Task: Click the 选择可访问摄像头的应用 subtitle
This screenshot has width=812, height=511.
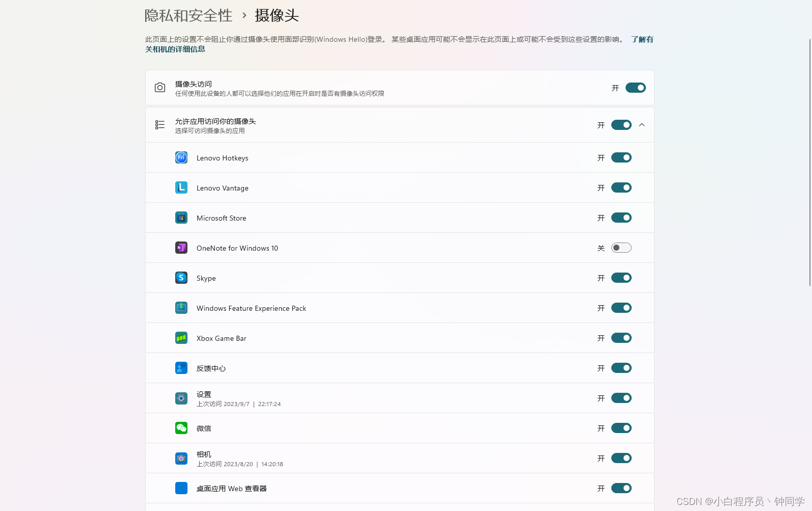Action: (x=210, y=131)
